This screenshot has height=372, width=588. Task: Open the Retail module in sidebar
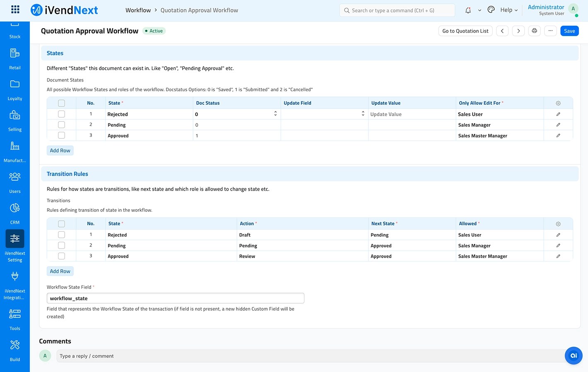[x=15, y=59]
